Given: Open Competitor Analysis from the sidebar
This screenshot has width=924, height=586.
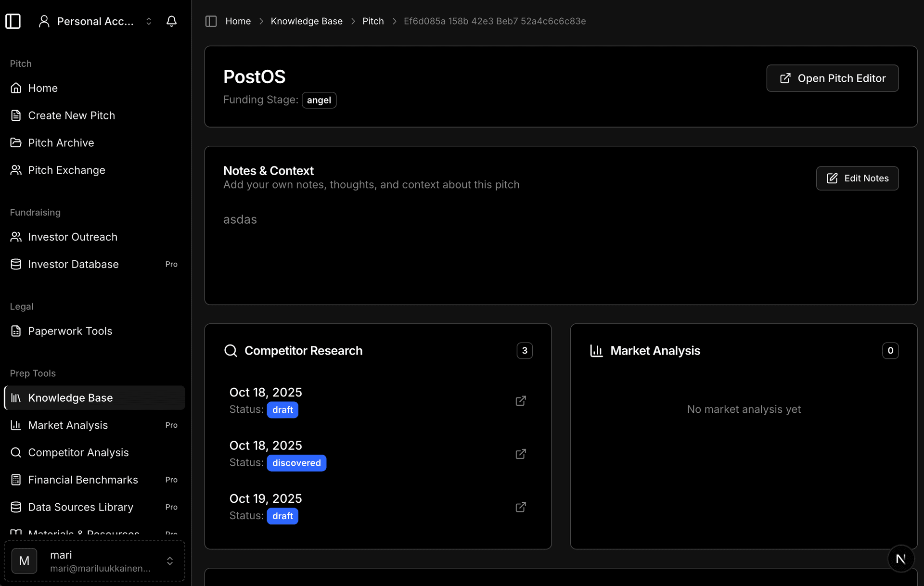Looking at the screenshot, I should [78, 452].
